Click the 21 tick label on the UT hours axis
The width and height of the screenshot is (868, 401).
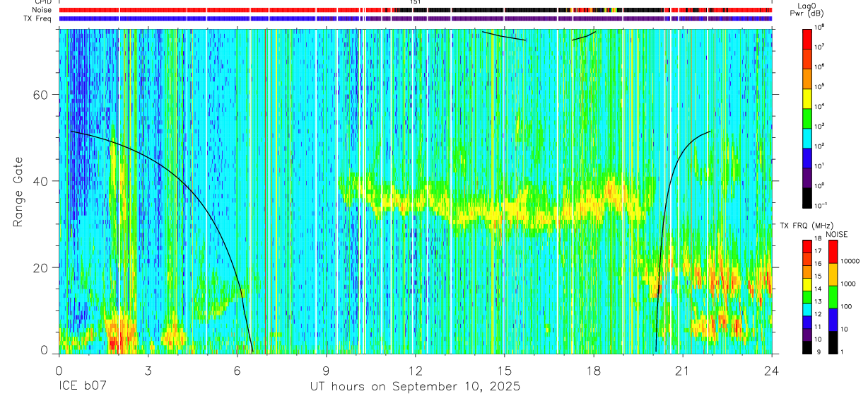683,371
